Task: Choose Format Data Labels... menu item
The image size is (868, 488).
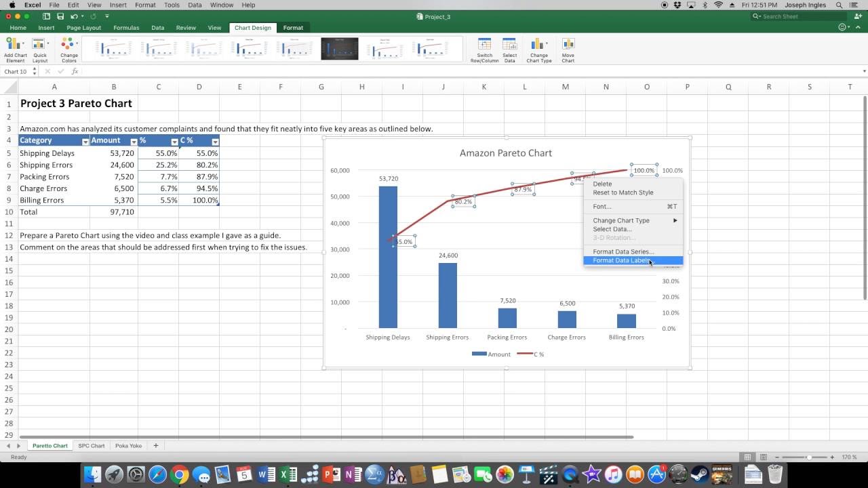Action: point(633,260)
